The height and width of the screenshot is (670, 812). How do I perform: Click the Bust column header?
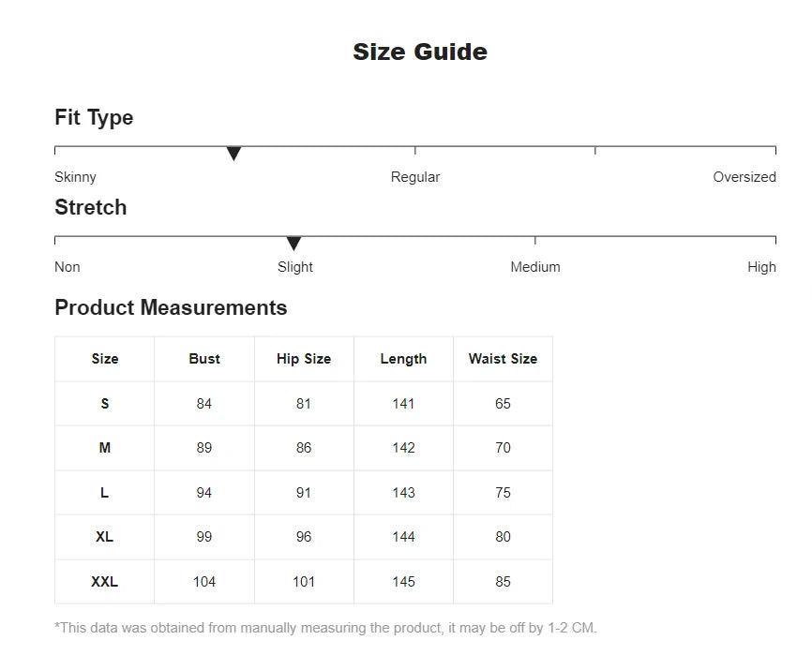(204, 359)
